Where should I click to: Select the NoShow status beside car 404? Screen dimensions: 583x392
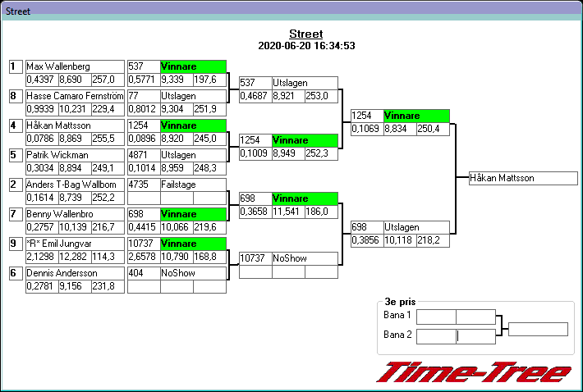pos(192,273)
